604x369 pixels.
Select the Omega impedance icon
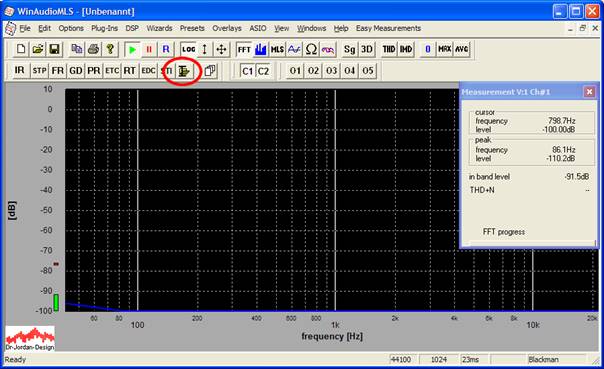[x=311, y=49]
